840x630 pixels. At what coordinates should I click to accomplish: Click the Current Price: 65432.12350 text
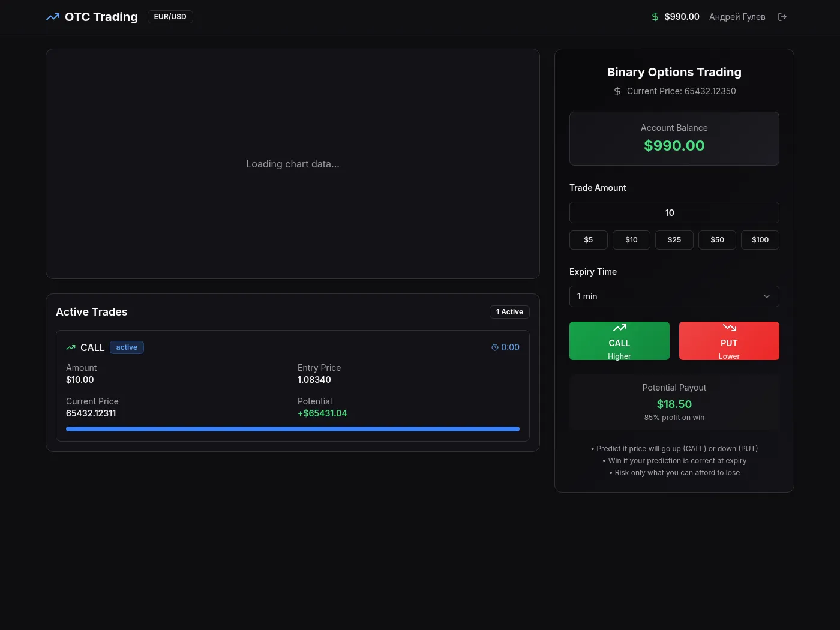click(682, 91)
